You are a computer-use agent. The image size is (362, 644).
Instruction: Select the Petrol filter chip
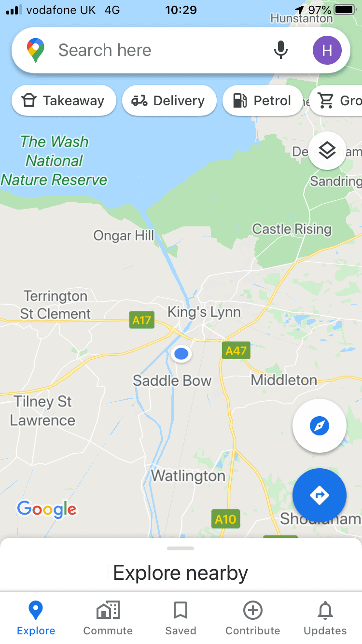pos(263,100)
